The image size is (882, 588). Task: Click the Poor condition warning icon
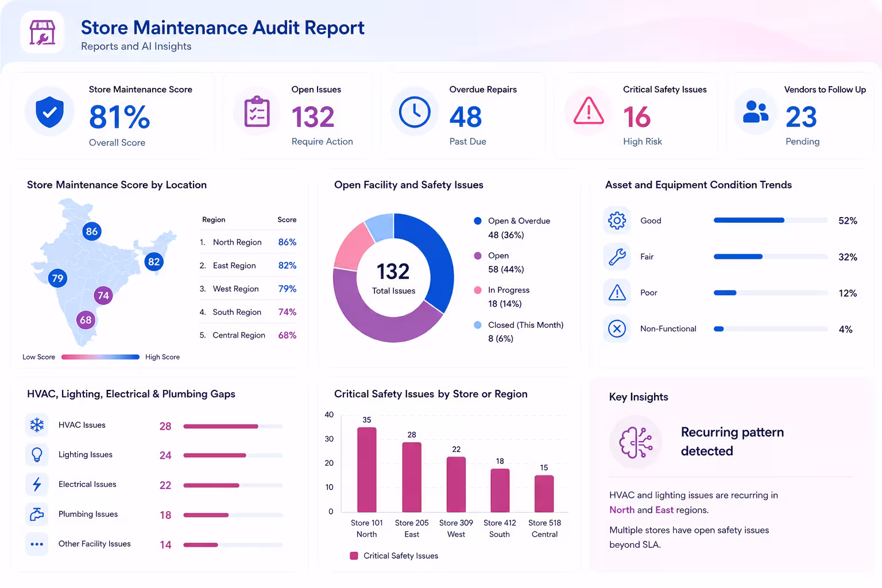click(617, 293)
